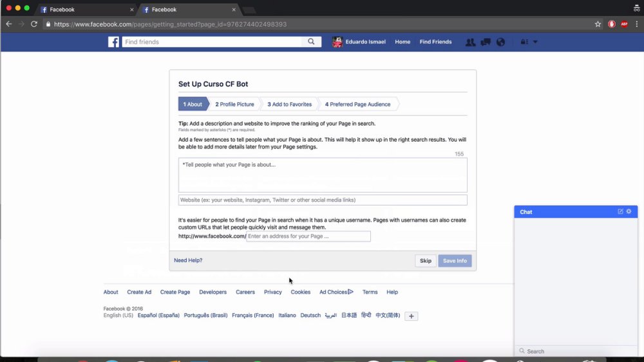Click the browser forward arrow
Screen dimensions: 644x362
tap(21, 24)
